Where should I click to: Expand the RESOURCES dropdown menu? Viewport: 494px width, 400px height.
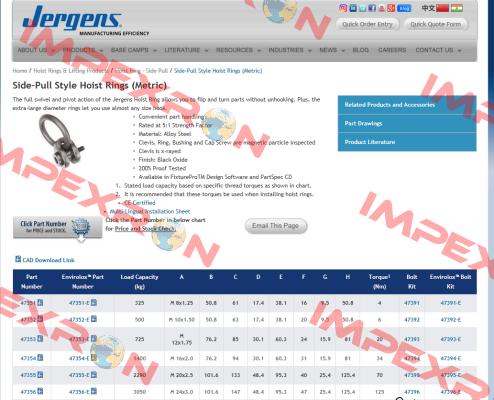coord(238,50)
